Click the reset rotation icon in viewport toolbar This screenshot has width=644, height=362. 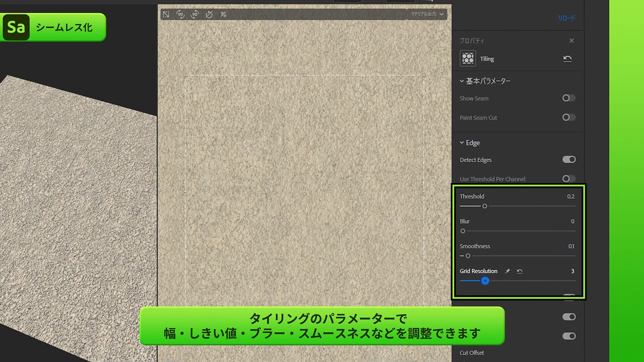pos(209,14)
